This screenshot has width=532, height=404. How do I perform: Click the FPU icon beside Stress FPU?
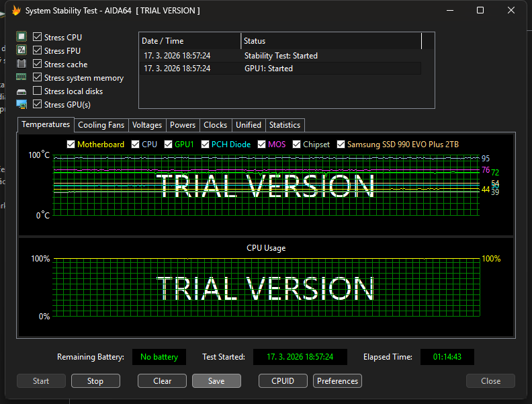(x=21, y=50)
